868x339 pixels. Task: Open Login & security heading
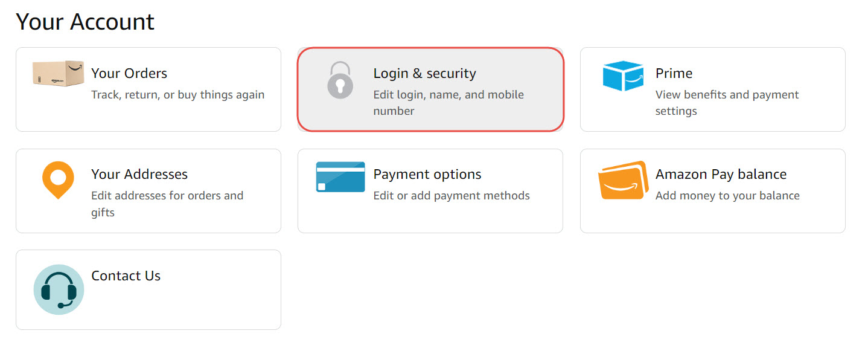click(x=424, y=73)
